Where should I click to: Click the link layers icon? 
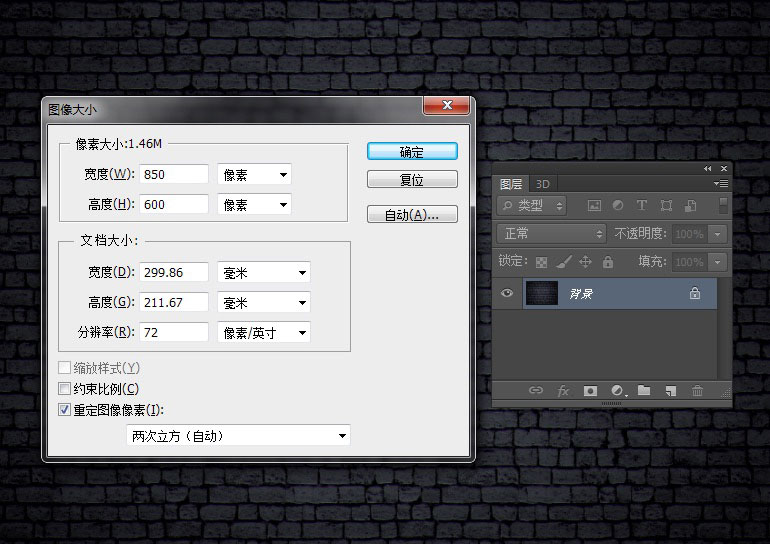pyautogui.click(x=535, y=390)
